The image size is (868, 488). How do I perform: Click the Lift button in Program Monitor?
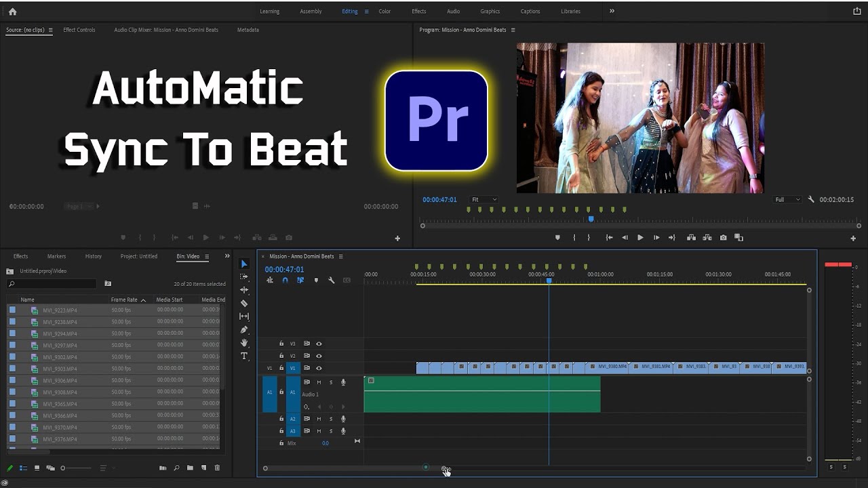[691, 238]
